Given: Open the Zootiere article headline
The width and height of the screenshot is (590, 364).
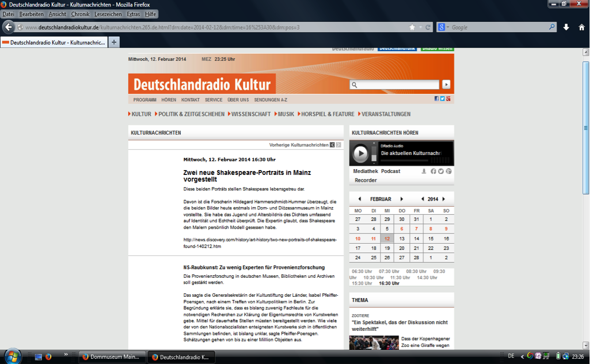Looking at the screenshot, I should click(400, 326).
